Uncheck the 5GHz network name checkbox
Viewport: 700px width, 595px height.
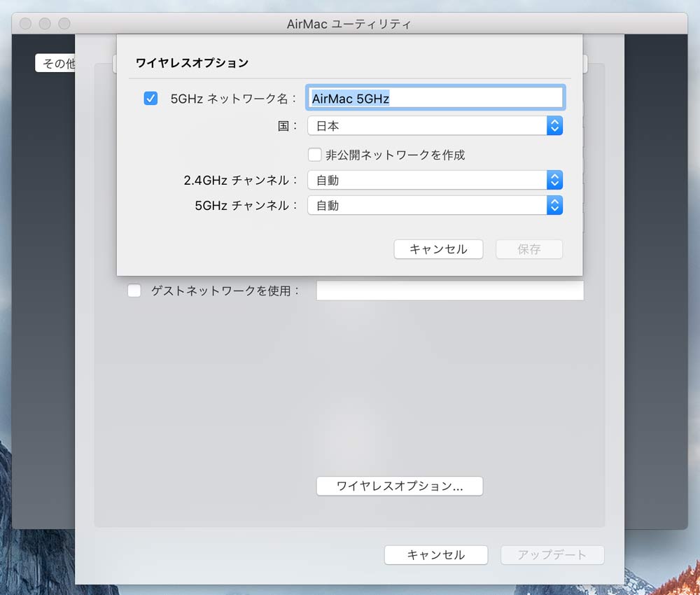pyautogui.click(x=150, y=98)
